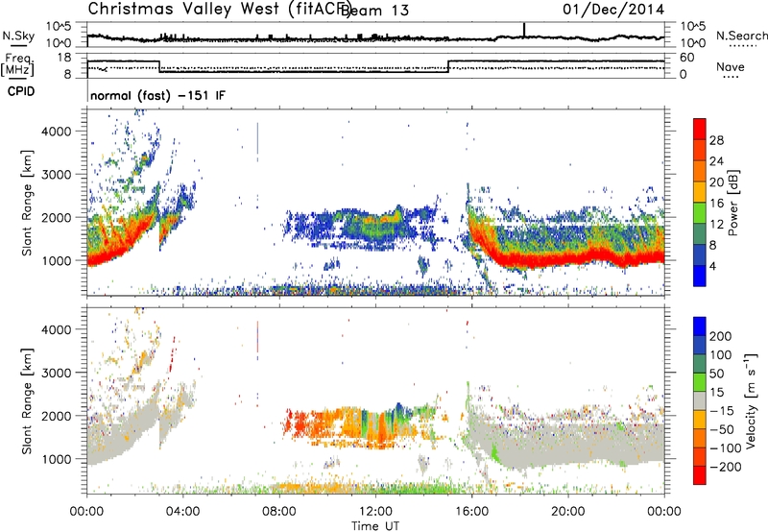This screenshot has width=768, height=532.
Task: Click the '08:00' time axis label
Action: pyautogui.click(x=279, y=512)
